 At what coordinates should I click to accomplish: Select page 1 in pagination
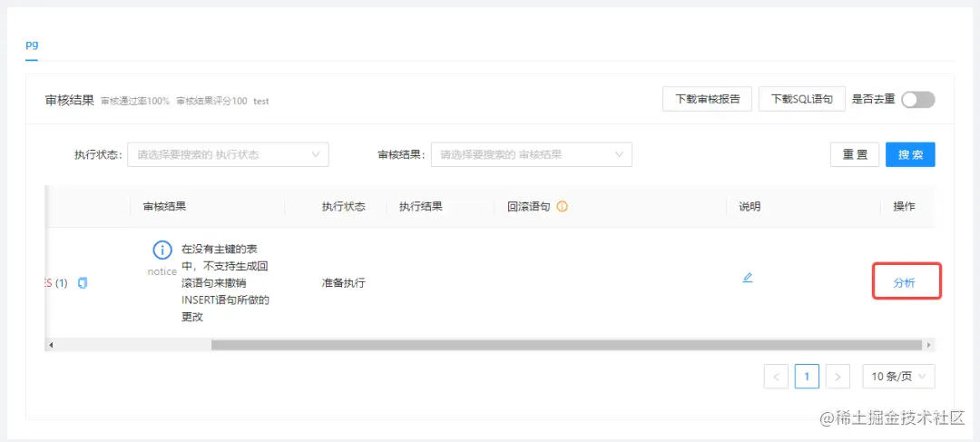pyautogui.click(x=807, y=377)
